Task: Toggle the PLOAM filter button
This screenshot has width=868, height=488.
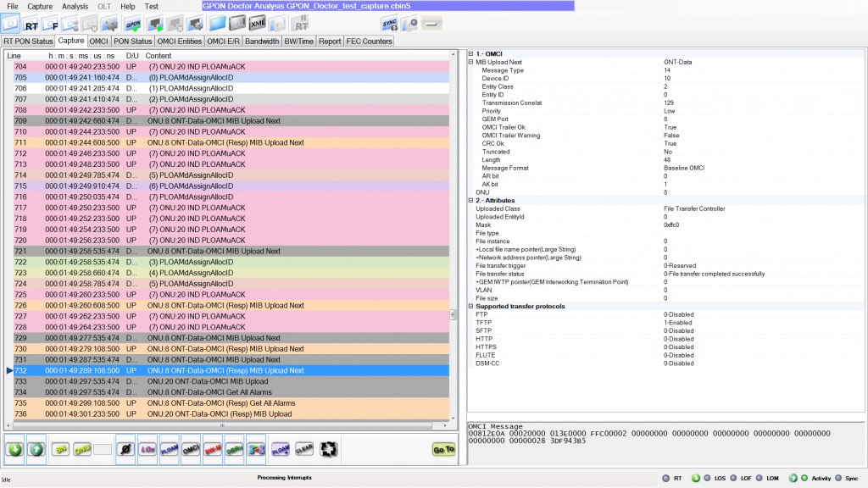Action: (x=169, y=449)
